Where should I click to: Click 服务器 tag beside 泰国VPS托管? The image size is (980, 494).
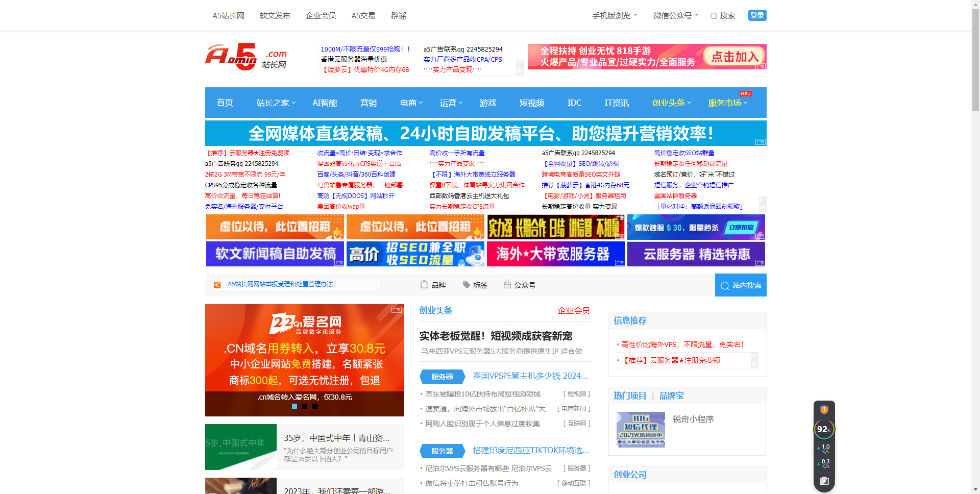[443, 377]
